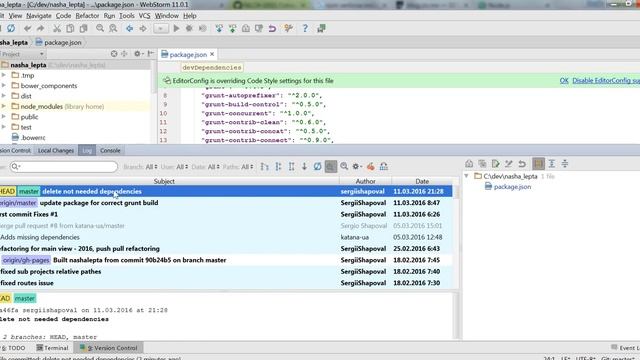The image size is (640, 360).
Task: Open the VCS menu
Action: coord(144,16)
